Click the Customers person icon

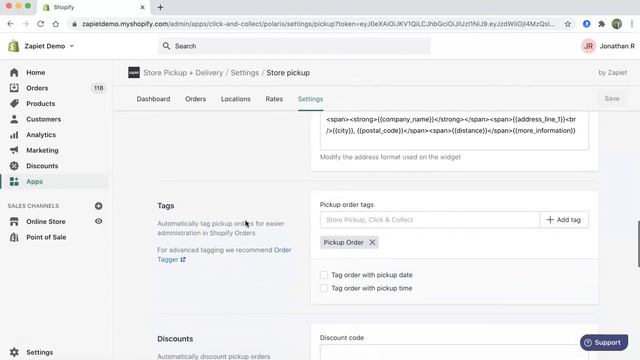pyautogui.click(x=14, y=119)
